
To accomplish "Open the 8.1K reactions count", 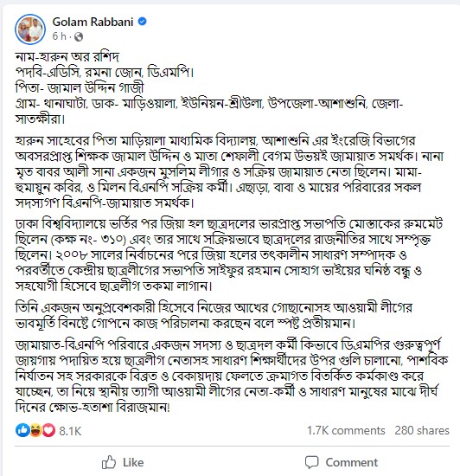I will pyautogui.click(x=70, y=431).
